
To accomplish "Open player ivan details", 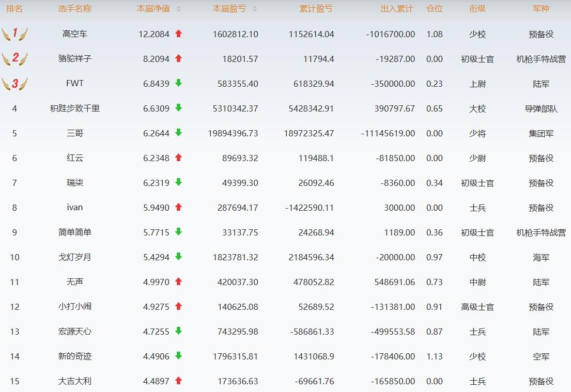I will (x=75, y=208).
